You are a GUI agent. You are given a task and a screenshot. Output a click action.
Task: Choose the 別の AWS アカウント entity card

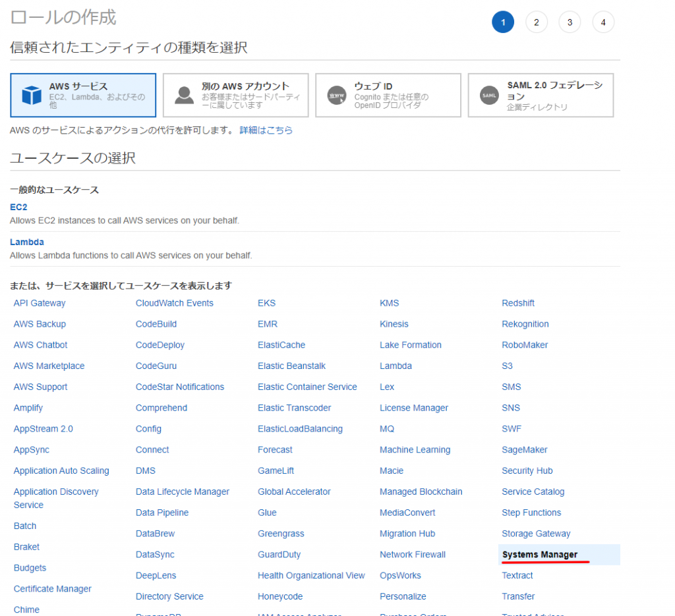(x=235, y=95)
